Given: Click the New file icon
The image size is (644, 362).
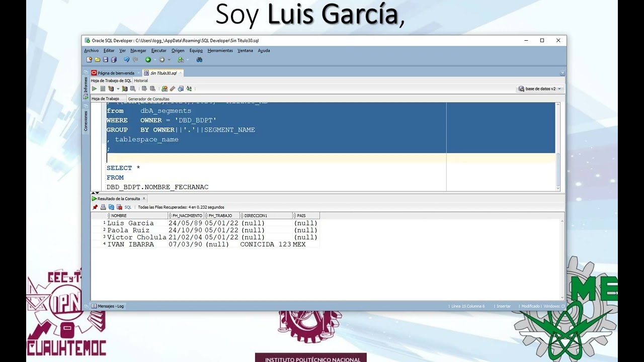Looking at the screenshot, I should click(x=89, y=59).
